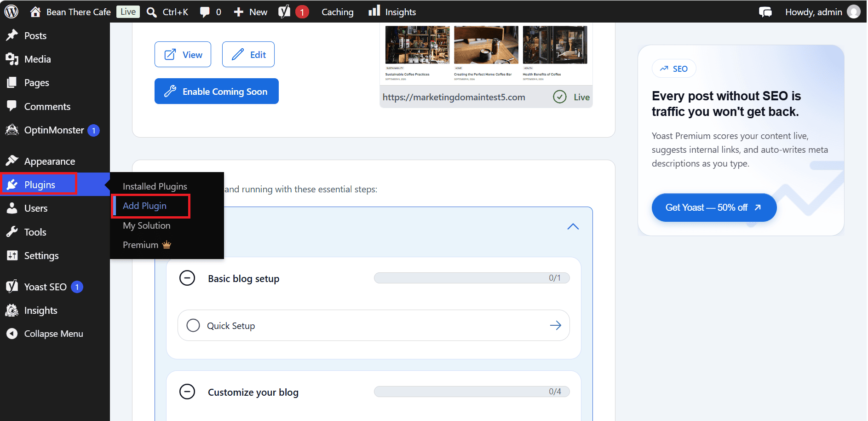
Task: Collapse the panel using the chevron up arrow
Action: [x=573, y=226]
